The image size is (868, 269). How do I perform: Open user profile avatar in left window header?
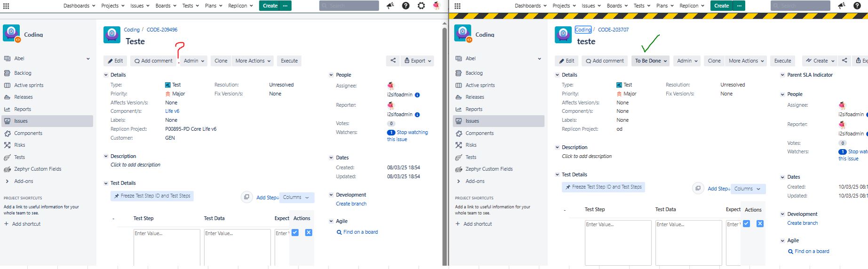pyautogui.click(x=436, y=6)
